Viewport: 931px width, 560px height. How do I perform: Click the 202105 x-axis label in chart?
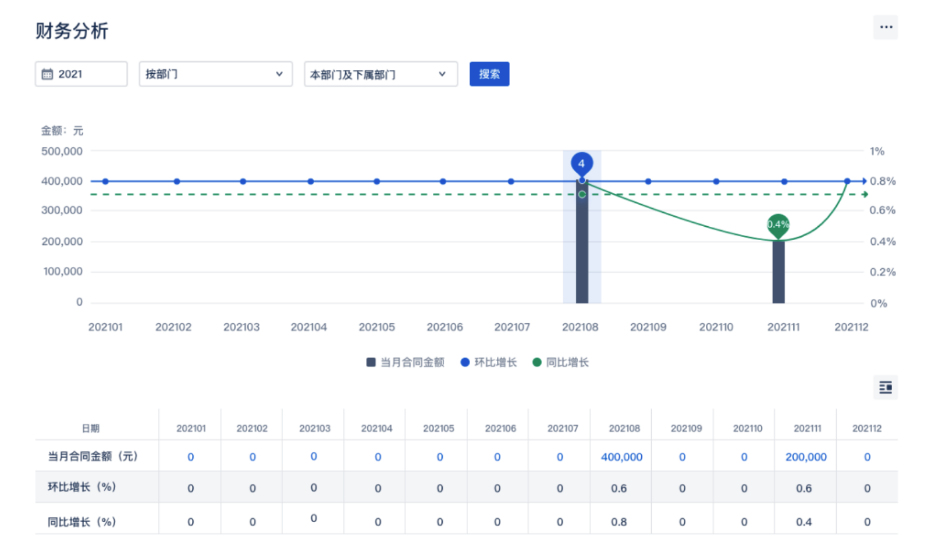[376, 327]
